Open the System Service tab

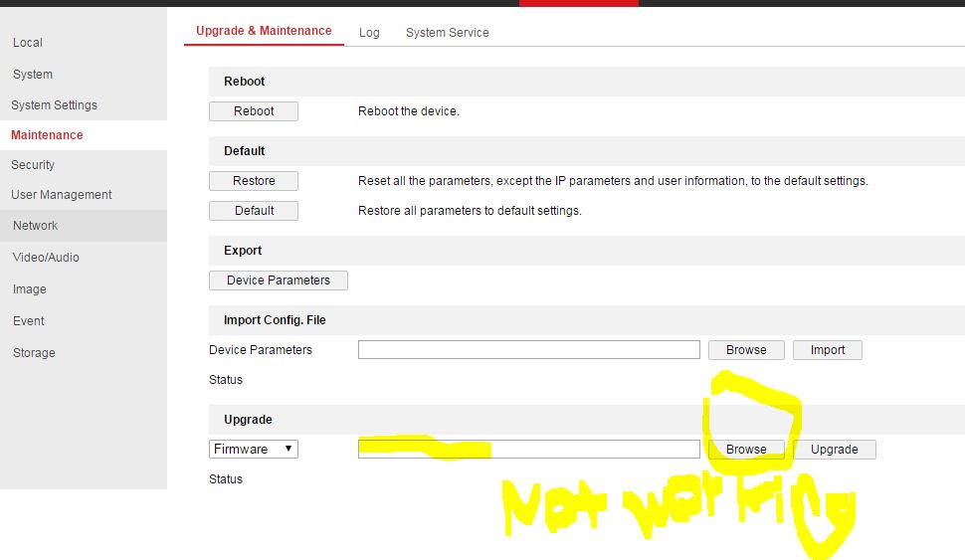(447, 33)
